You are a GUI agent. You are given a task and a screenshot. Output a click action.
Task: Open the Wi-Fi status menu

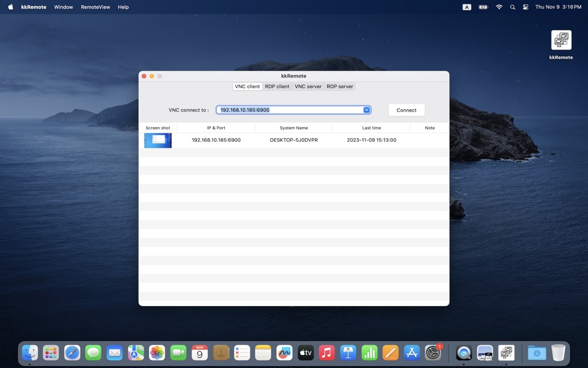(499, 7)
